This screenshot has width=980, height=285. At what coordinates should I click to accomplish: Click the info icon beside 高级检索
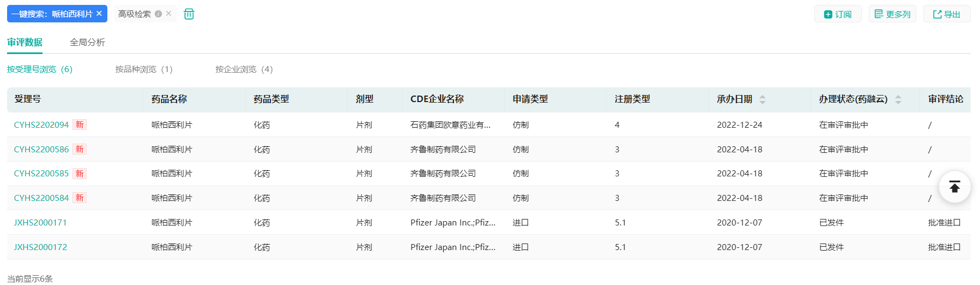158,14
